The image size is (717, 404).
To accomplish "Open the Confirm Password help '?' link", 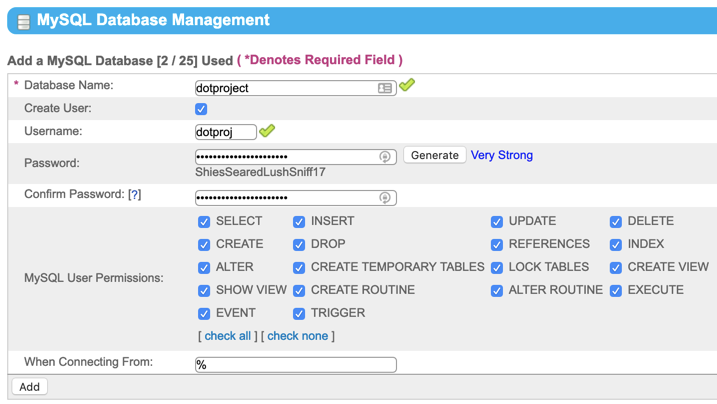I will pyautogui.click(x=135, y=195).
